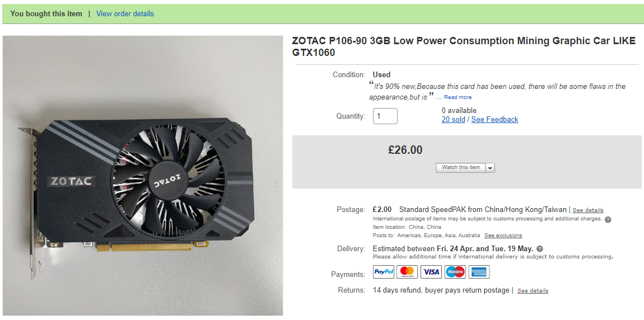The width and height of the screenshot is (644, 320).
Task: Open See exclusions link for posting regions
Action: point(503,236)
